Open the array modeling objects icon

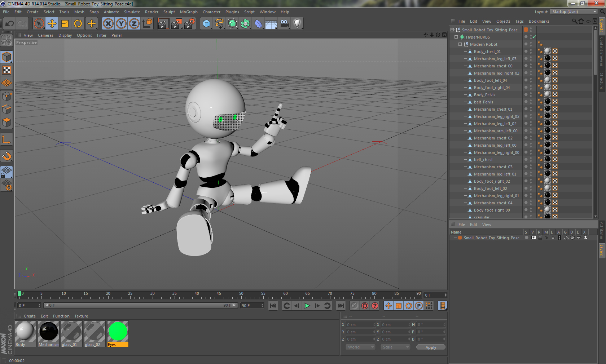point(245,24)
